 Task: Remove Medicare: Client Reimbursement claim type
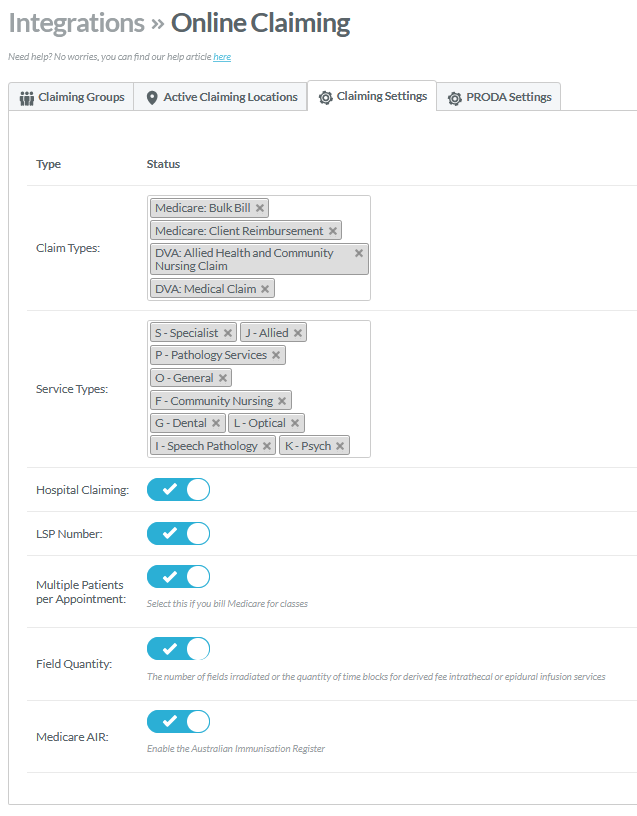click(x=333, y=231)
